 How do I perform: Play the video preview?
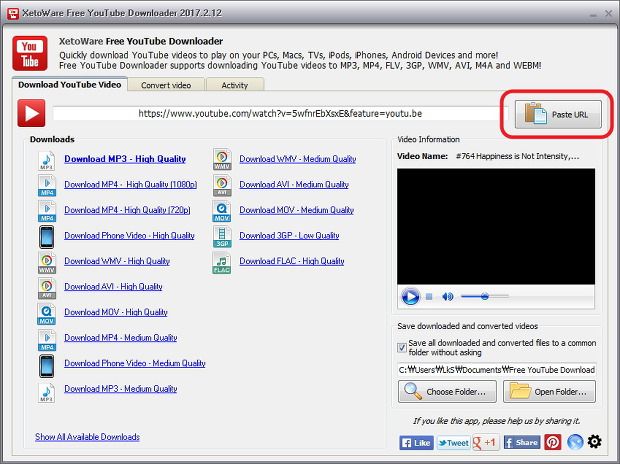click(x=410, y=296)
